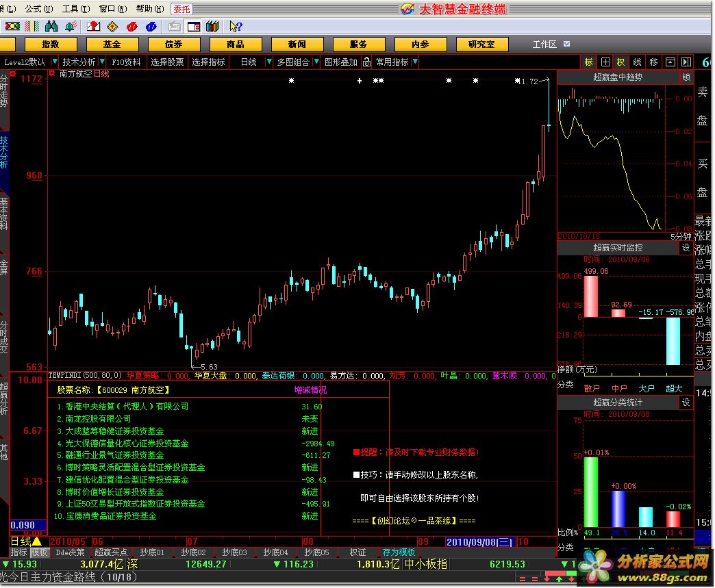Image resolution: width=715 pixels, height=588 pixels.
Task: Click the red circular info icon
Action: click(x=132, y=27)
